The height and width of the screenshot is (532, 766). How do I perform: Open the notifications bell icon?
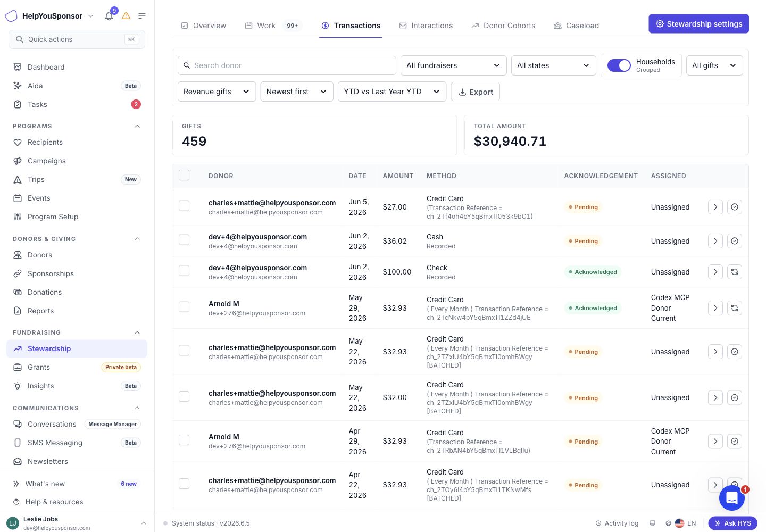[109, 16]
